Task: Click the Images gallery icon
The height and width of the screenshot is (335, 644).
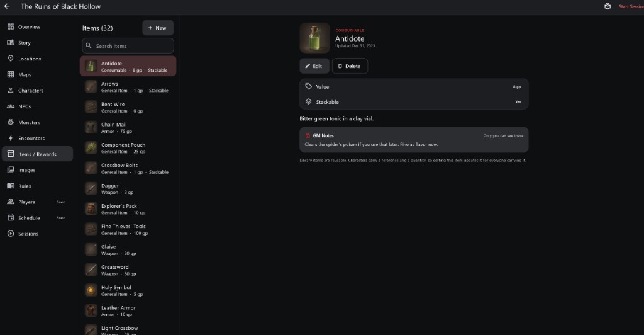Action: 11,170
